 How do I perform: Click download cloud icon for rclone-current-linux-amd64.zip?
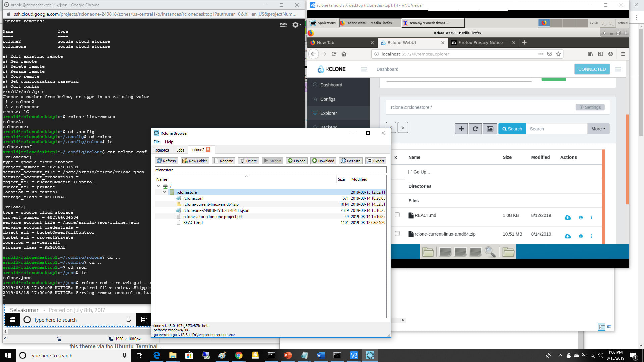pos(568,236)
